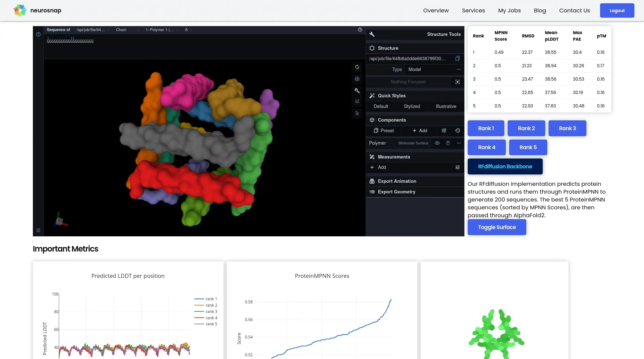Click the XYZ axis orientation gizmo
Screen dimensions: 644x359
pos(60,221)
